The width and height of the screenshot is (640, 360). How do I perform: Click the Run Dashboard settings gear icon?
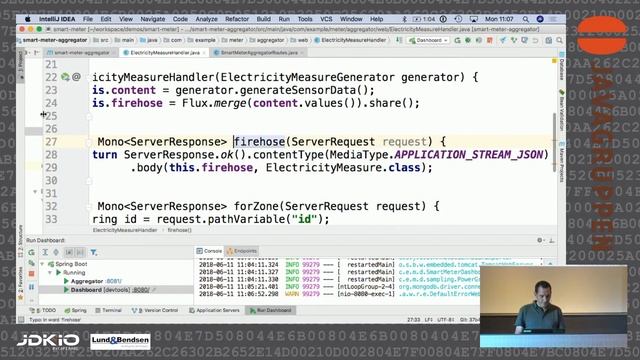[540, 240]
